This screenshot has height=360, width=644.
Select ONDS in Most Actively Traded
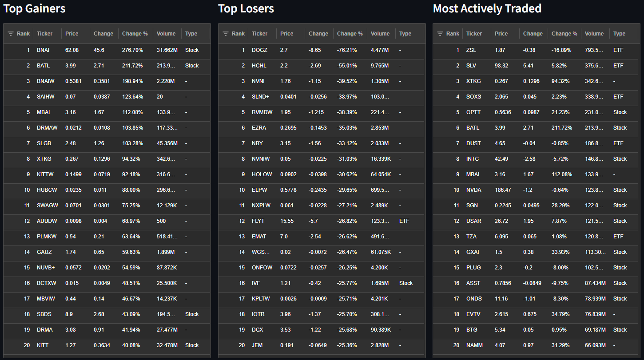473,299
